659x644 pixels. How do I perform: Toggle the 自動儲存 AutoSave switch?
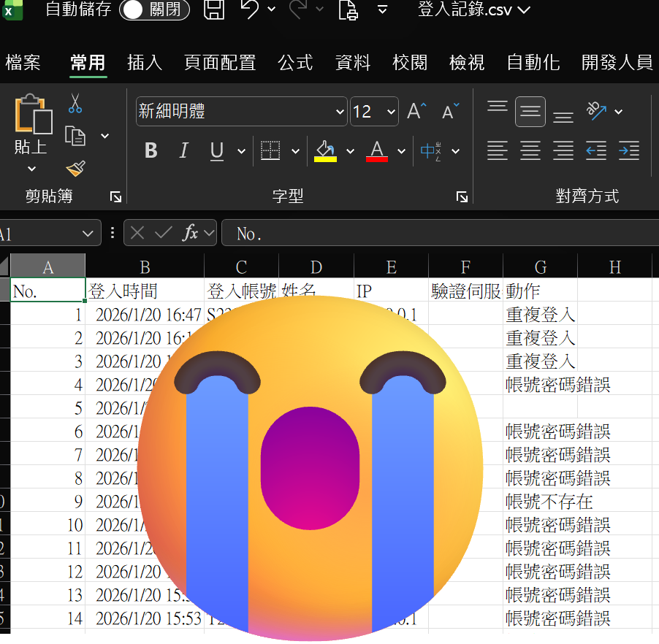(x=154, y=9)
